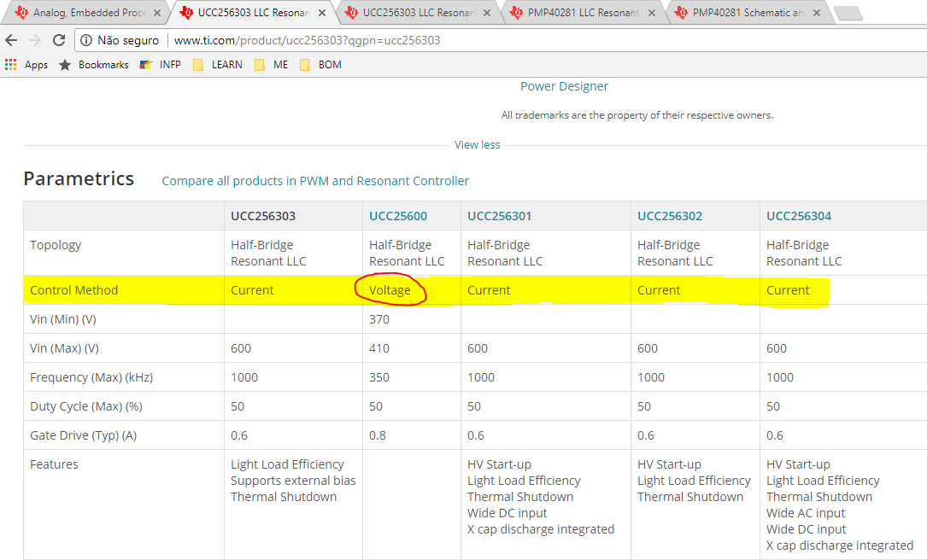Go forward with the browser forward arrow
The width and height of the screenshot is (927, 560).
[35, 40]
